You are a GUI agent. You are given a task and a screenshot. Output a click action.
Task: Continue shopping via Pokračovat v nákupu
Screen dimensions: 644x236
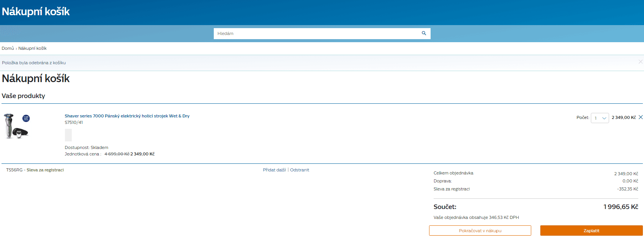480,231
